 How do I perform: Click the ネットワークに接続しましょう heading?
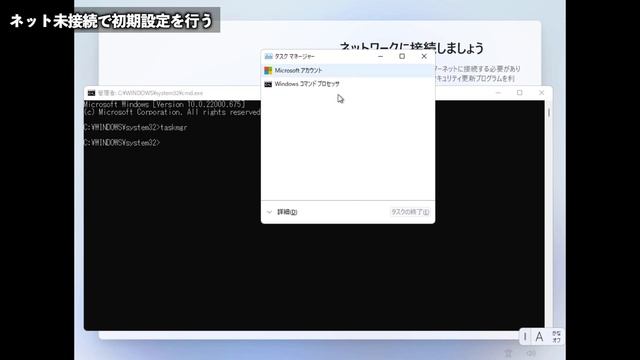point(411,48)
